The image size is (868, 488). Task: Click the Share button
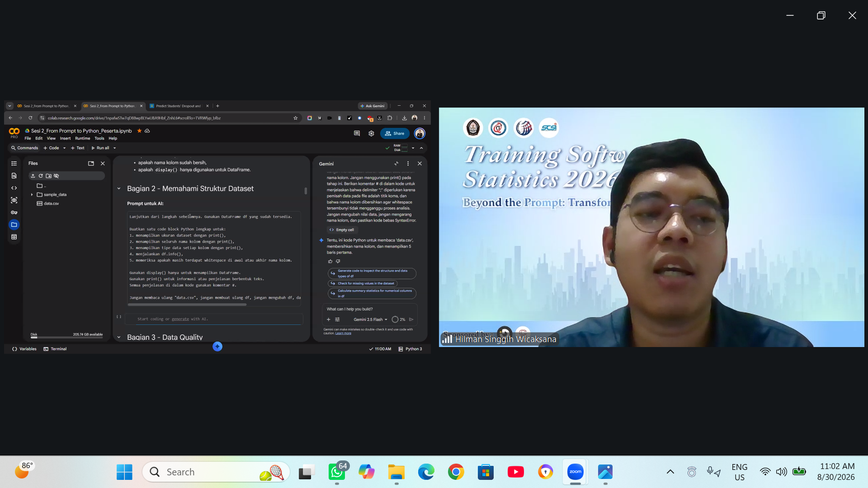[395, 133]
